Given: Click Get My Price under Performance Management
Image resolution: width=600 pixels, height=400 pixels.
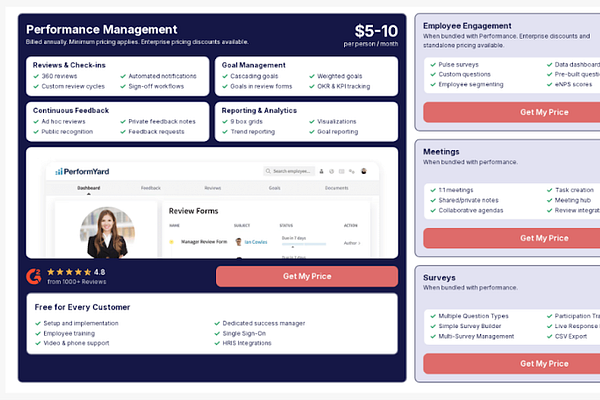Looking at the screenshot, I should pyautogui.click(x=307, y=276).
